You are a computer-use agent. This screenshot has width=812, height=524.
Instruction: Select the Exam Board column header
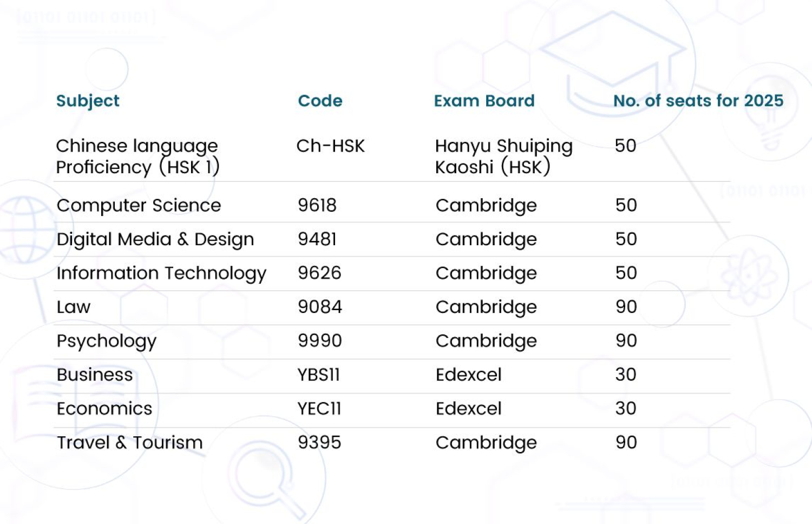[484, 101]
